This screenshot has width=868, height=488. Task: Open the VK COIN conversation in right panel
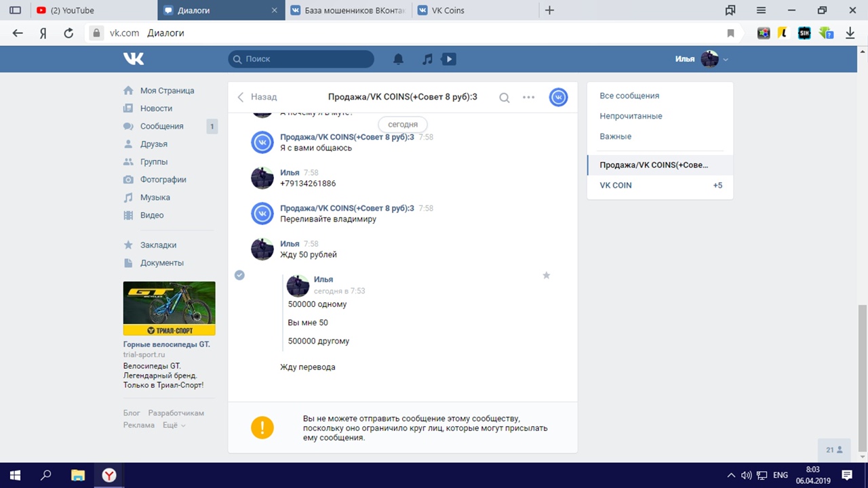click(x=616, y=185)
